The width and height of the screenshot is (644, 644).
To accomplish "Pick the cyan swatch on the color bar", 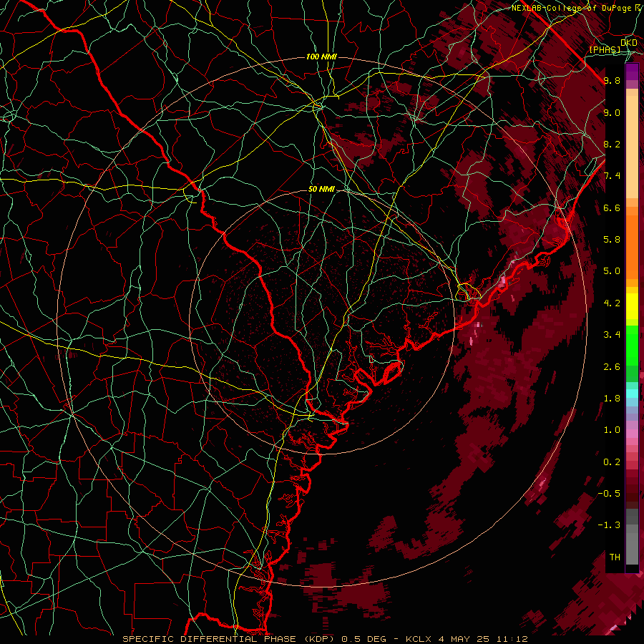I will (x=632, y=393).
